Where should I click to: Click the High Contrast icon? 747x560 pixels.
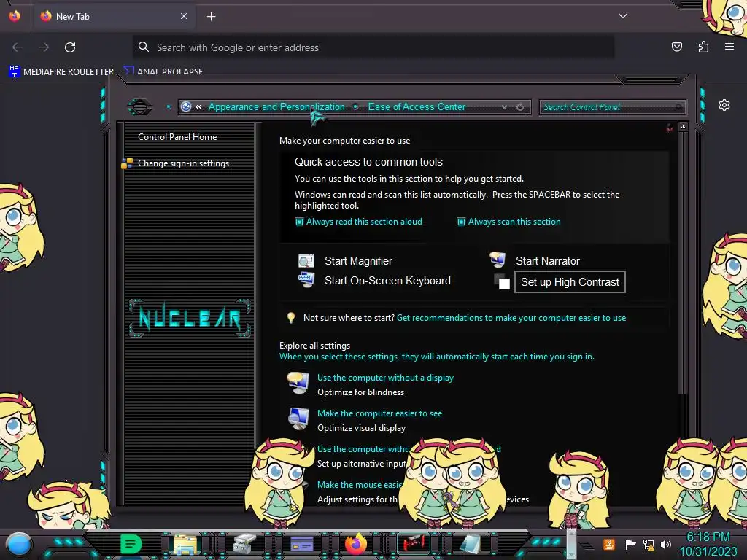coord(502,281)
